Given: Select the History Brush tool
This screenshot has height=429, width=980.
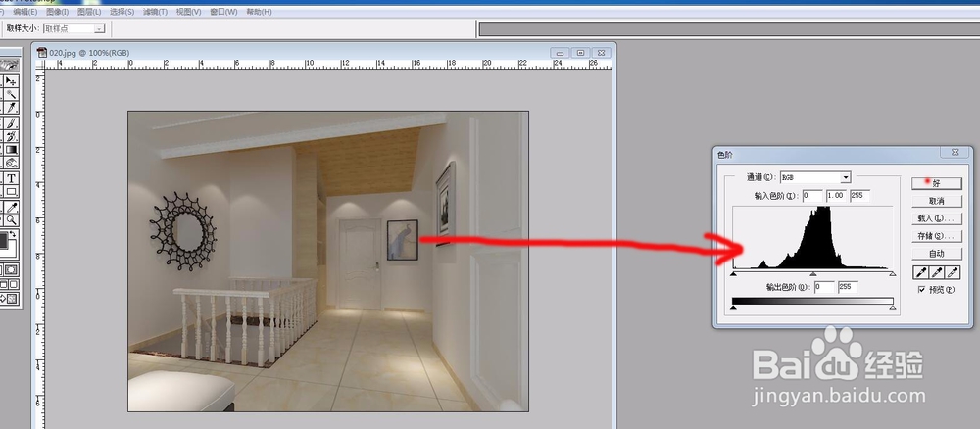Looking at the screenshot, I should (12, 136).
